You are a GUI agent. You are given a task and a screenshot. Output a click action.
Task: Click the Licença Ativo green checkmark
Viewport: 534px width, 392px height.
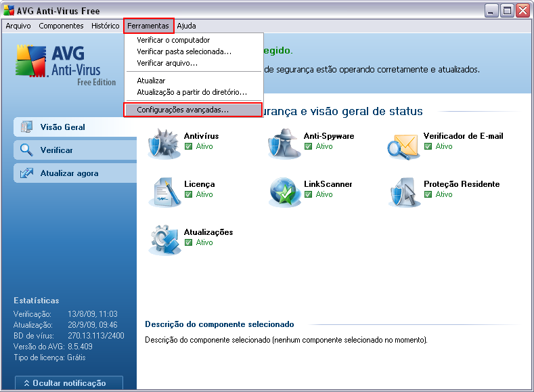[x=188, y=194]
